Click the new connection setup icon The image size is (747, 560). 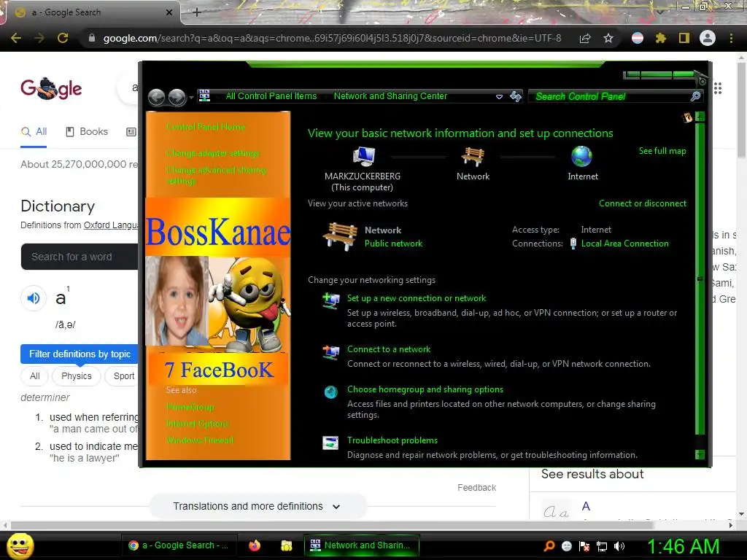(x=330, y=301)
